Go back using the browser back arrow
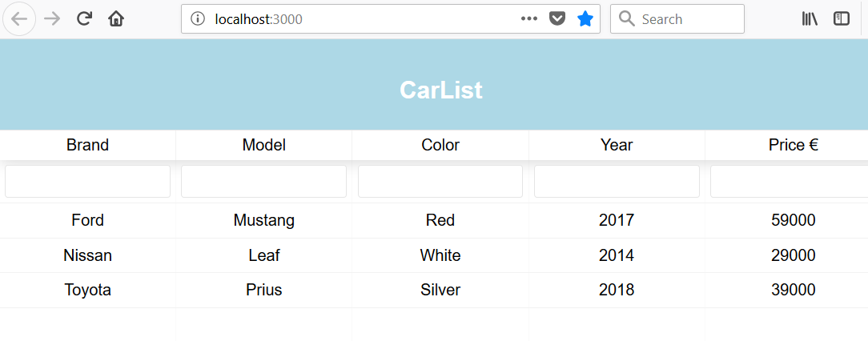This screenshot has width=868, height=341. tap(19, 19)
